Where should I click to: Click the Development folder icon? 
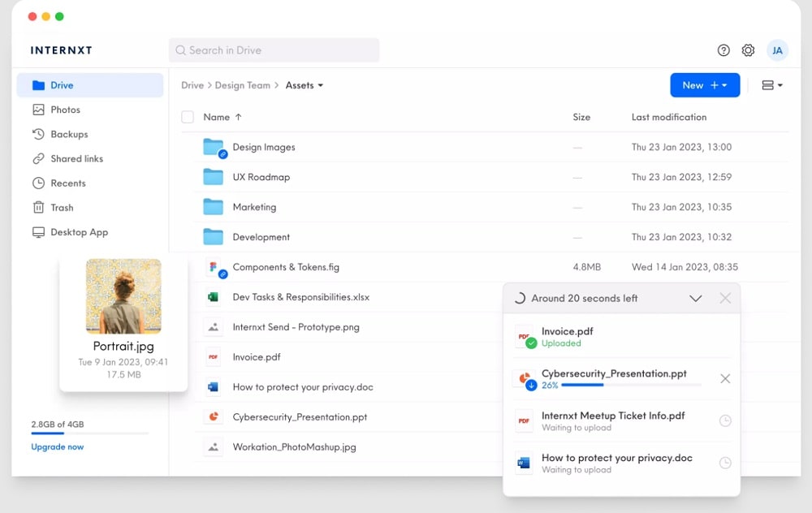click(213, 237)
